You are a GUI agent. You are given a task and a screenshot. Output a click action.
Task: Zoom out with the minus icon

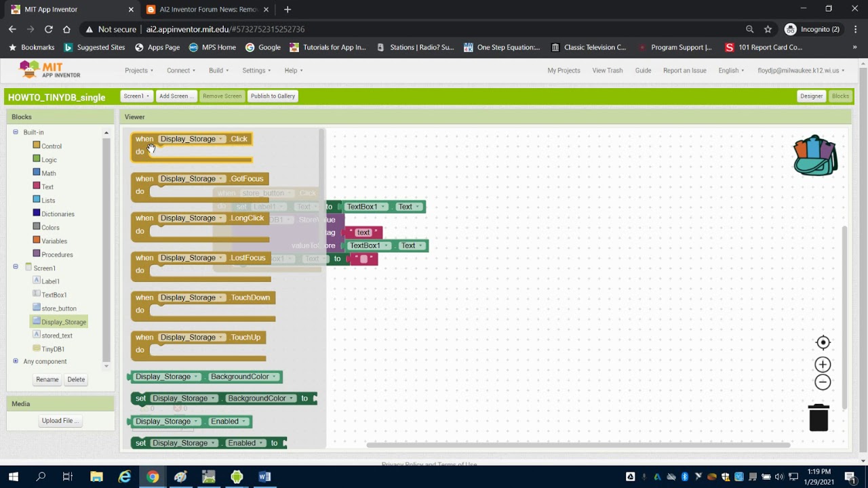823,382
